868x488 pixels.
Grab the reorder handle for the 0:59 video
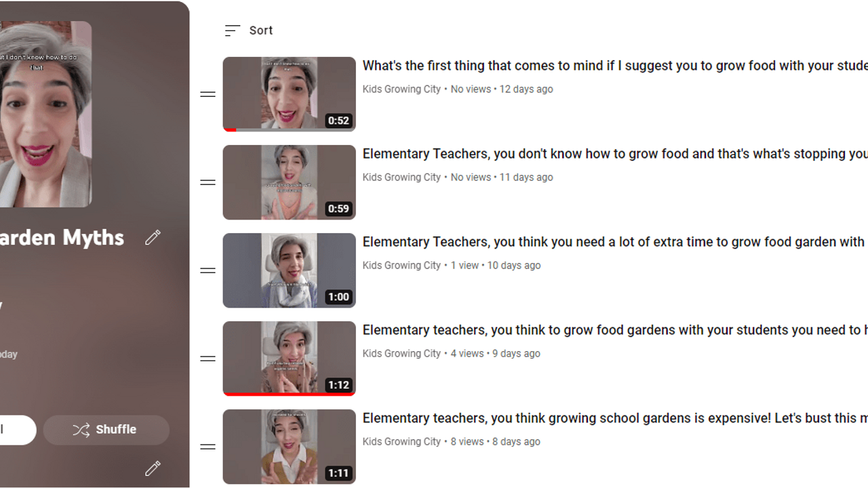coord(208,182)
